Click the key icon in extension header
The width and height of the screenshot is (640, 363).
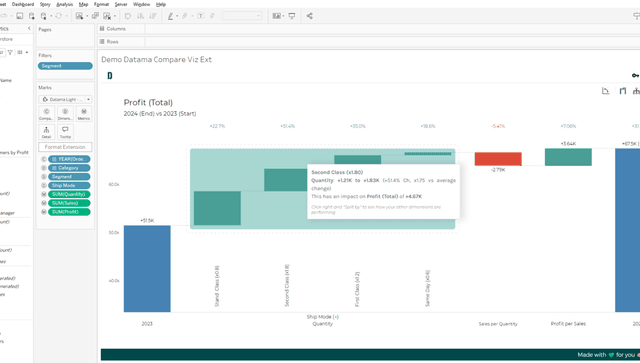coord(636,76)
